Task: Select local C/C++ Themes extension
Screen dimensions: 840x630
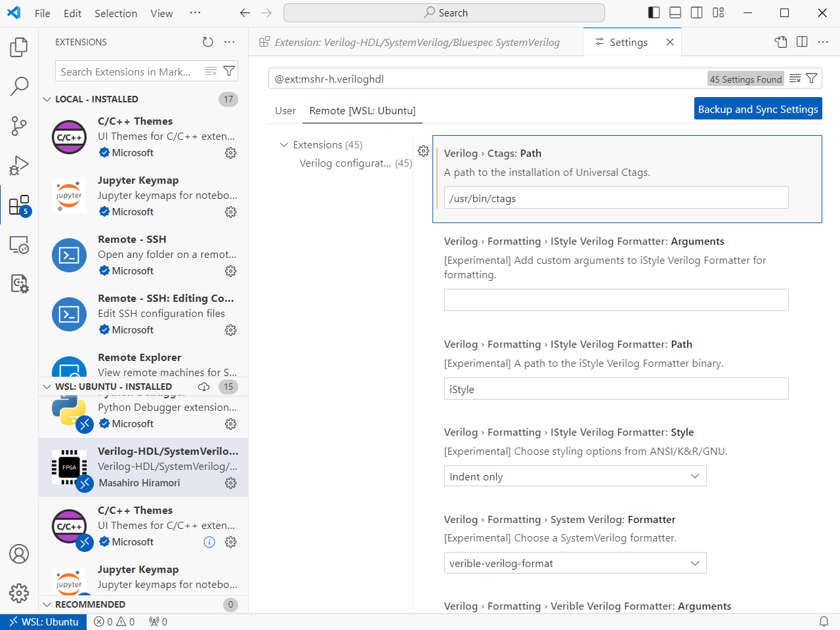Action: 144,136
